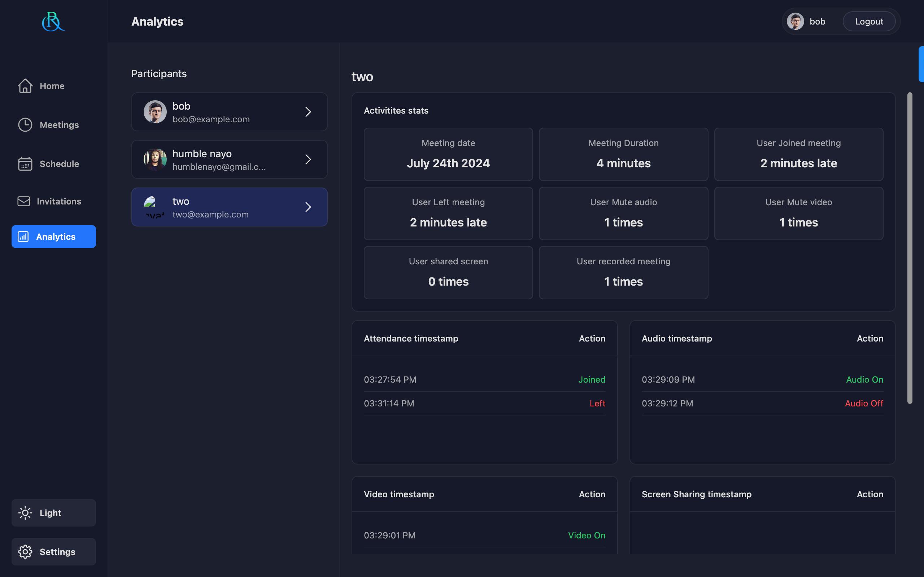Expand humble nayo chevron arrow

tap(308, 159)
